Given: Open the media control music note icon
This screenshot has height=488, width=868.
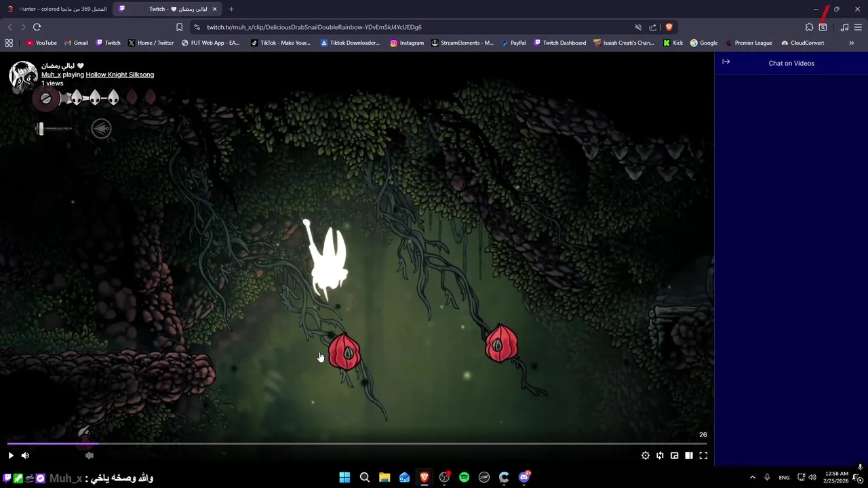Looking at the screenshot, I should (844, 27).
